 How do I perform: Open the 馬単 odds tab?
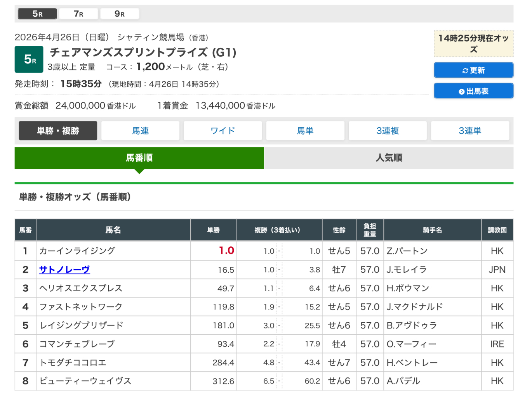pyautogui.click(x=305, y=131)
